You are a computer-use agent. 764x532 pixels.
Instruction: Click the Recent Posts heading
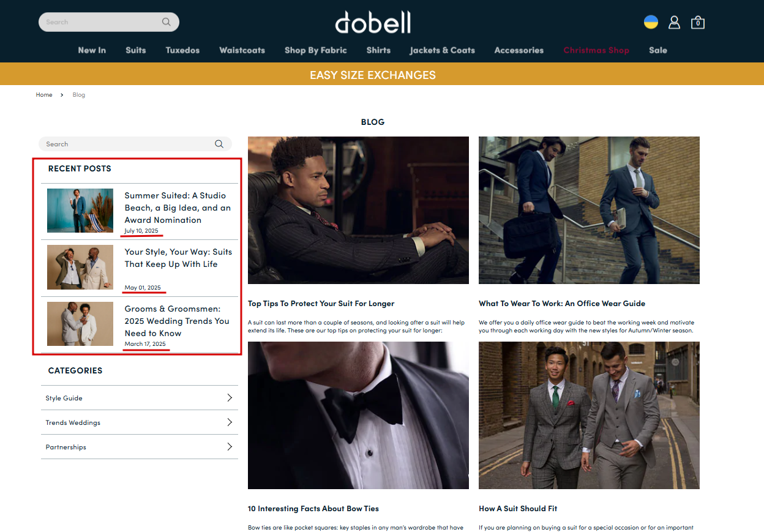[x=80, y=168]
